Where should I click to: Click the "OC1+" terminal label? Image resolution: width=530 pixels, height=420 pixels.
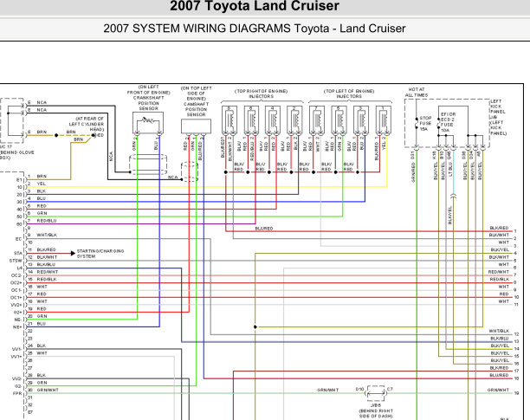pos(16,298)
